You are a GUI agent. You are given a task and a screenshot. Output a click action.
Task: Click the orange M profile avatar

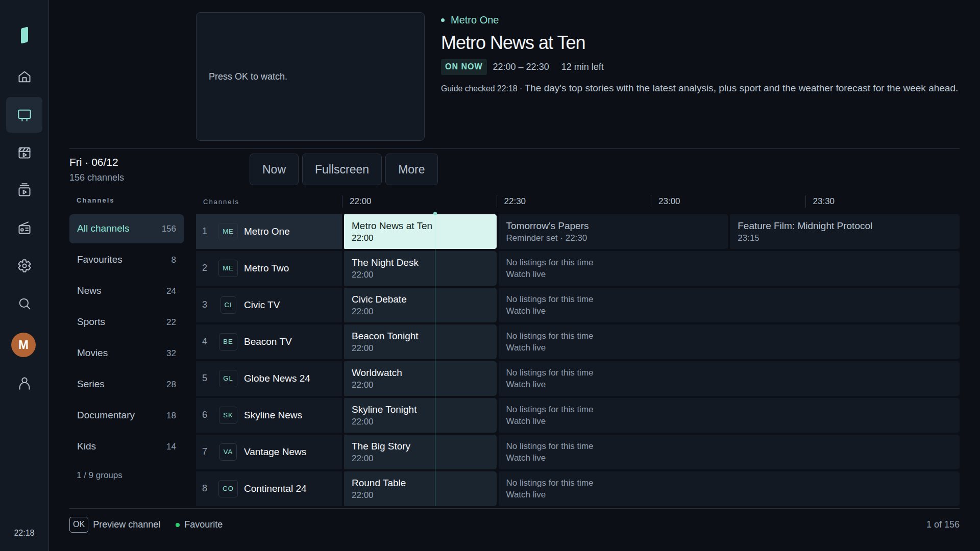click(23, 345)
